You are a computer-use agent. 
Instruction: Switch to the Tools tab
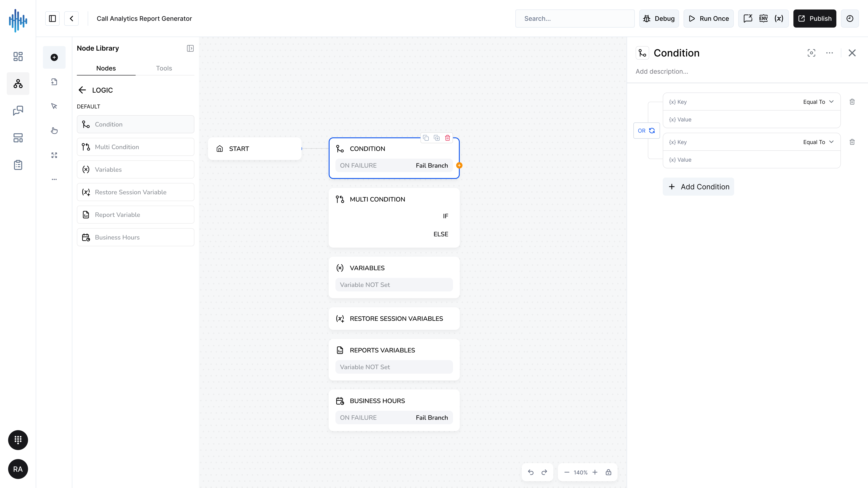pos(164,68)
